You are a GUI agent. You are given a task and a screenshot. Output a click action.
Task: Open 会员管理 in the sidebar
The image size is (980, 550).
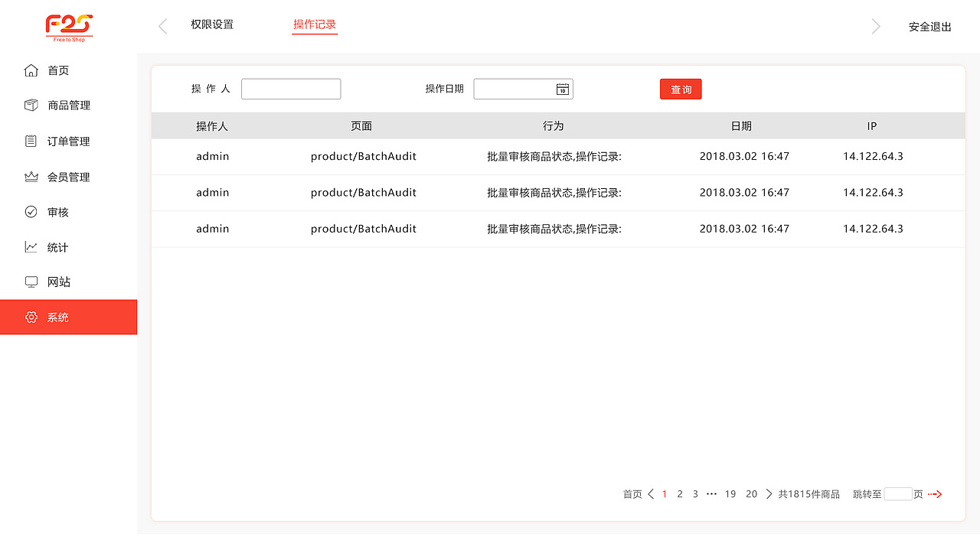(68, 177)
